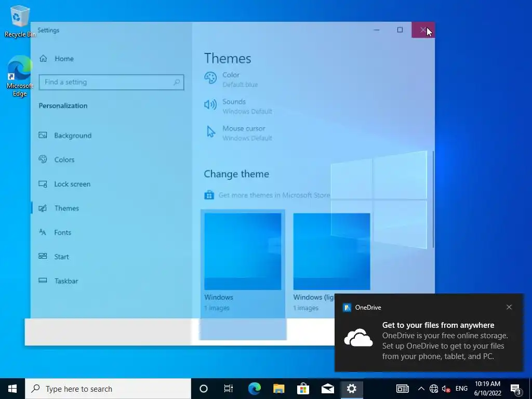Open the clock and calendar flyout
Screen dimensions: 532x399
[487, 389]
